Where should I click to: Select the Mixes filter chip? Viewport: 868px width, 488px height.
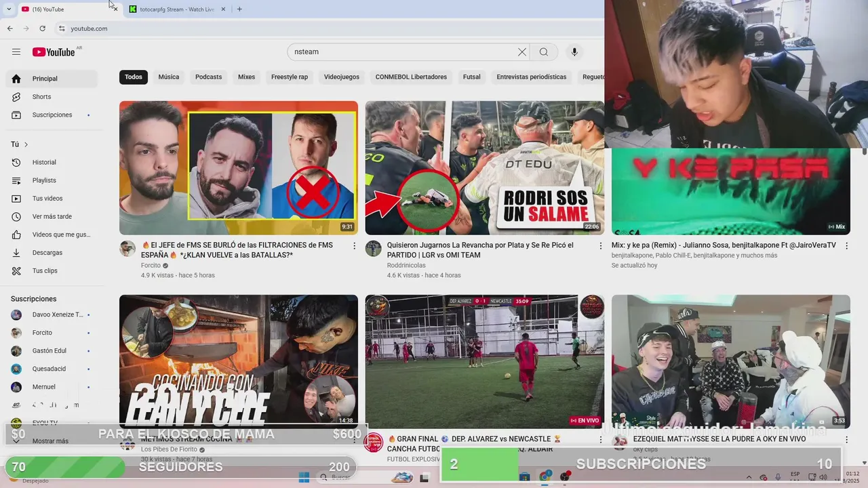tap(247, 77)
